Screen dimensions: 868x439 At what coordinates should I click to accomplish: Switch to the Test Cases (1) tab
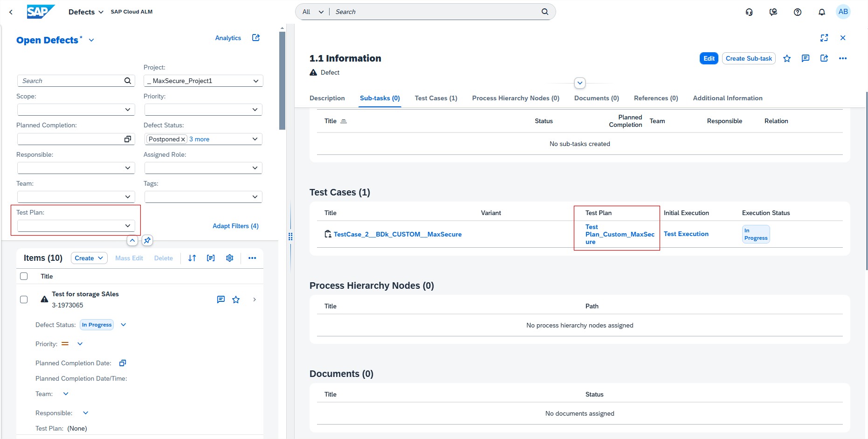(435, 98)
